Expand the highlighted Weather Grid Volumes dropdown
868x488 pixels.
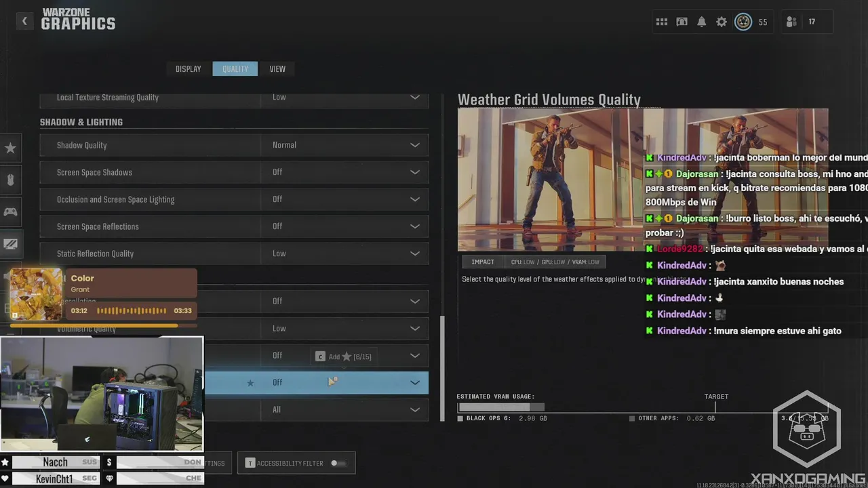(414, 383)
